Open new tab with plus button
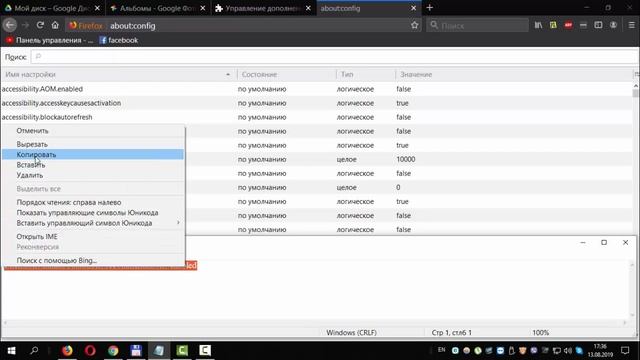The height and width of the screenshot is (360, 640). (x=429, y=8)
